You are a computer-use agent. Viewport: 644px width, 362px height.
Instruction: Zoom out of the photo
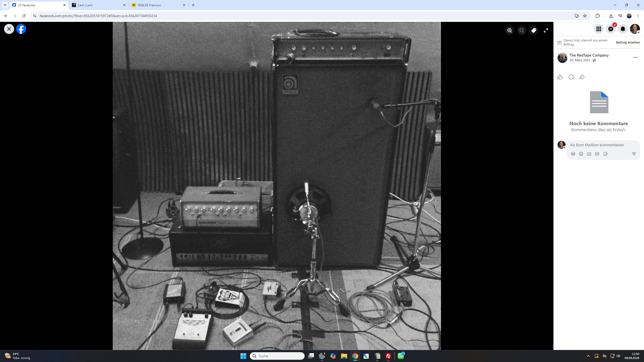click(522, 30)
